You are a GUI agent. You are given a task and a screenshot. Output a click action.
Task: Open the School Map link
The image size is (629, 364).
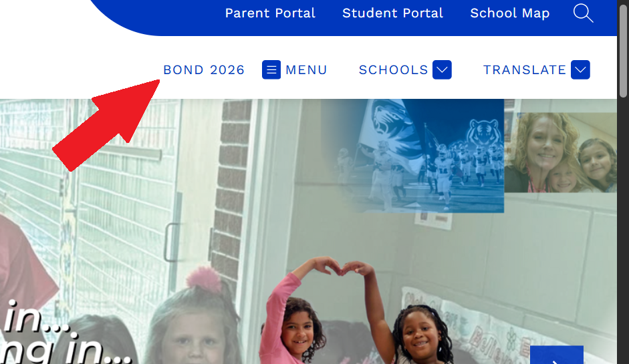point(510,13)
